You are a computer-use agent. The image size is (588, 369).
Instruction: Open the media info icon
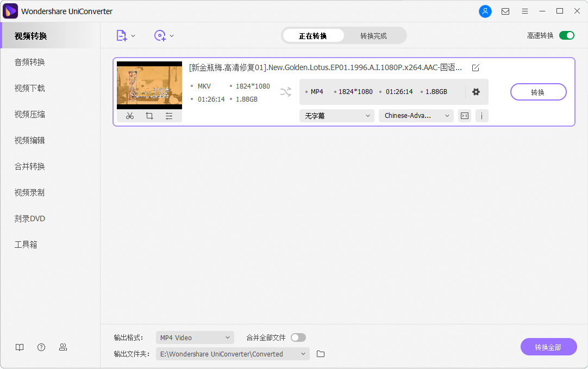(x=481, y=116)
